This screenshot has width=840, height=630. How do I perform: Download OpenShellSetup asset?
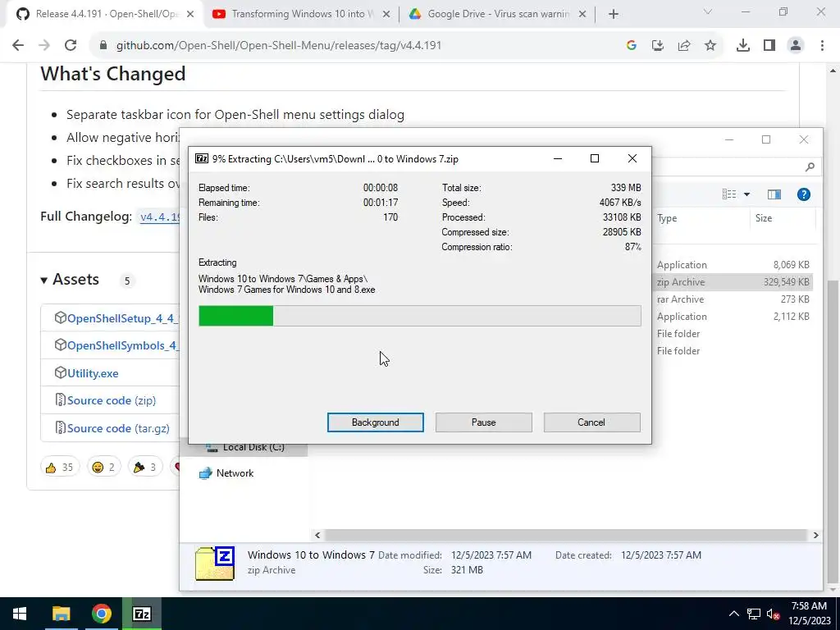pyautogui.click(x=122, y=318)
